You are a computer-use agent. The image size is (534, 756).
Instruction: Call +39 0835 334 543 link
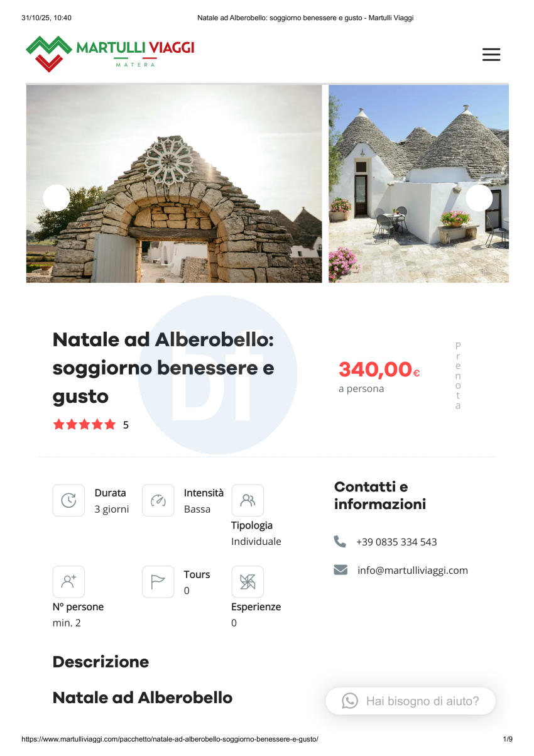(396, 542)
